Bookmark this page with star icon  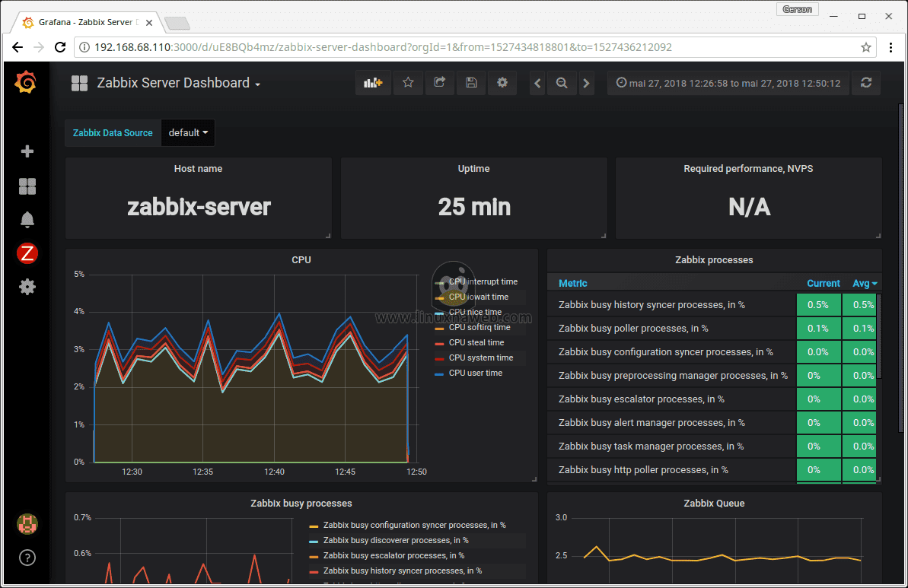(865, 47)
